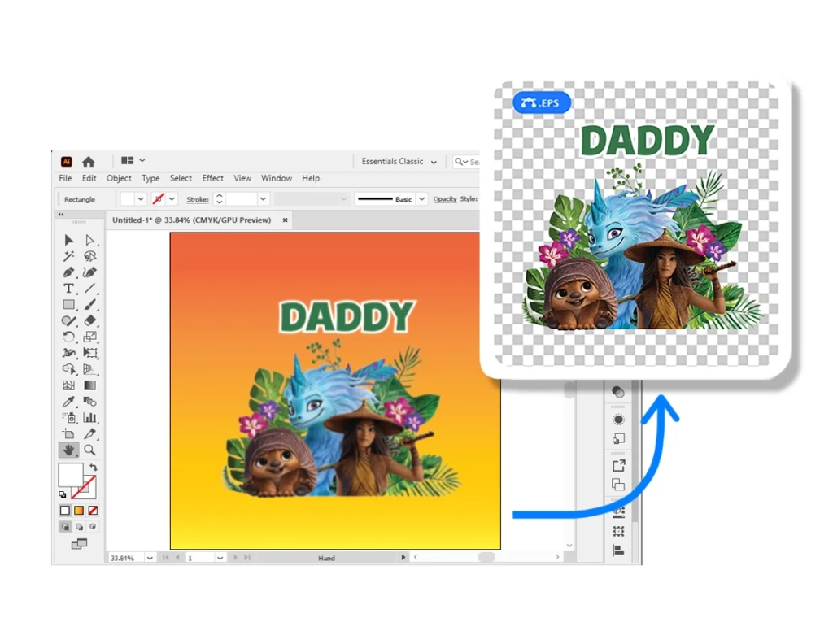Image resolution: width=833 pixels, height=644 pixels.
Task: Select the Magic Wand tool
Action: point(69,256)
